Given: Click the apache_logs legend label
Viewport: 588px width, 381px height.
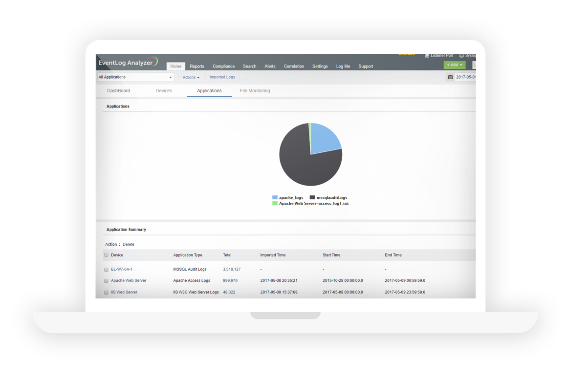Looking at the screenshot, I should click(291, 198).
